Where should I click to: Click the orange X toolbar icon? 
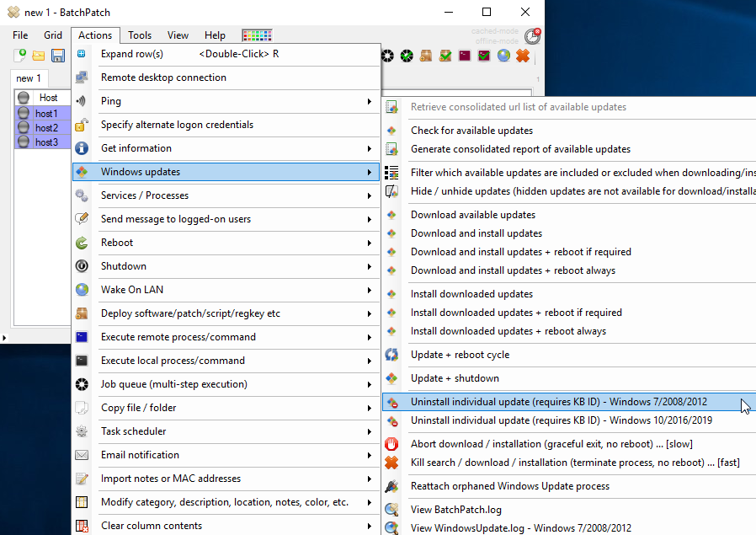pyautogui.click(x=523, y=56)
